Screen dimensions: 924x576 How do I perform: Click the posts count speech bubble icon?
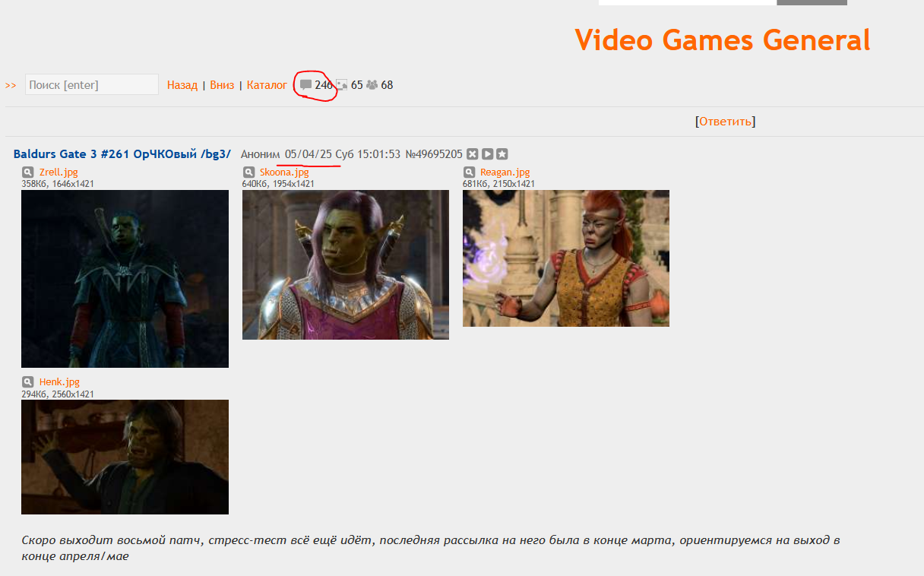305,85
